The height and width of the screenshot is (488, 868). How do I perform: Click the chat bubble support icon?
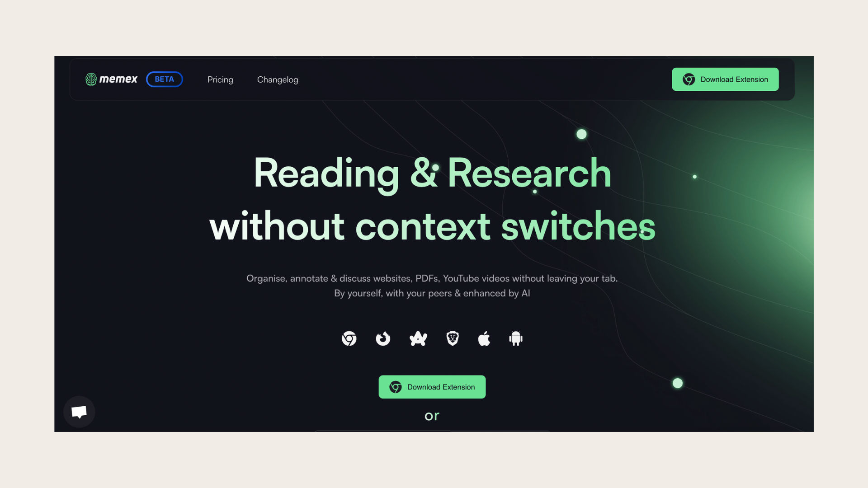[x=79, y=411]
